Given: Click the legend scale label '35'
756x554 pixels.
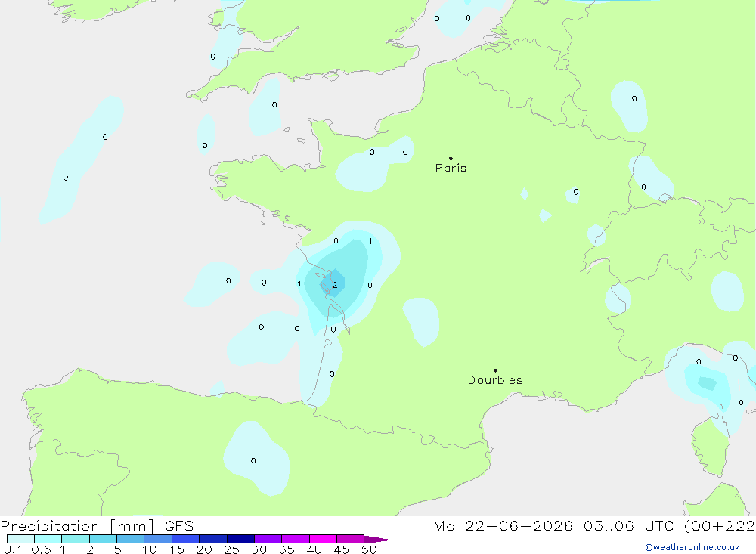Looking at the screenshot, I should click(287, 549).
